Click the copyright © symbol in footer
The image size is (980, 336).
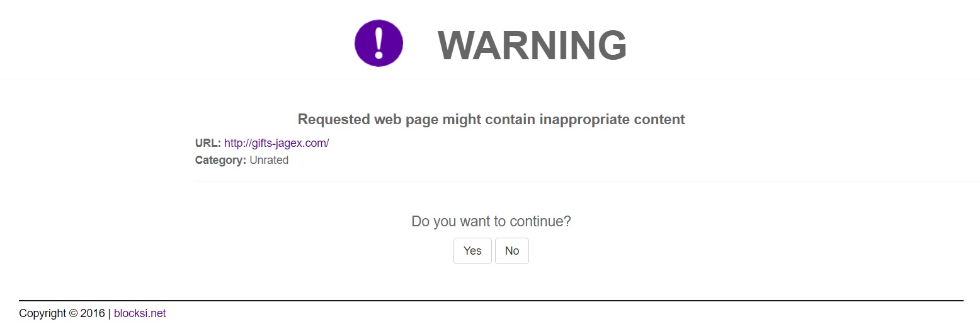tap(73, 313)
